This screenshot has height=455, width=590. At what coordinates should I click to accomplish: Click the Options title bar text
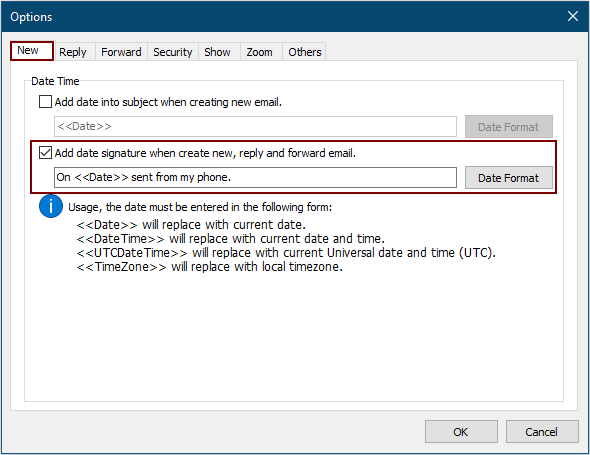click(x=31, y=17)
